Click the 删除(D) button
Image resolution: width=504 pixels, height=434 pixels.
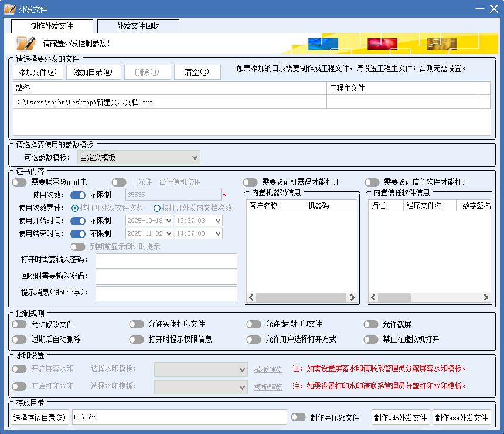[x=148, y=72]
